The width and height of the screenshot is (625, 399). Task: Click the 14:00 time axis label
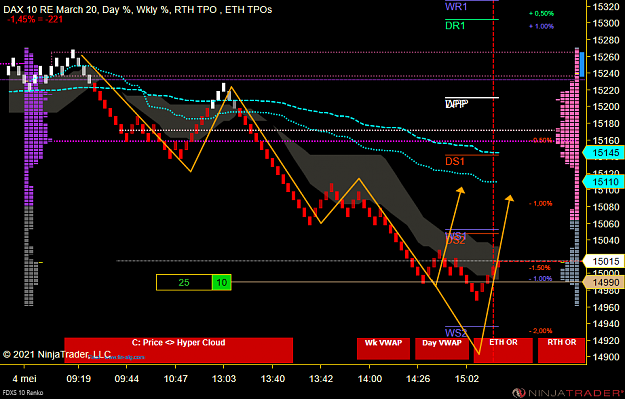tap(369, 378)
